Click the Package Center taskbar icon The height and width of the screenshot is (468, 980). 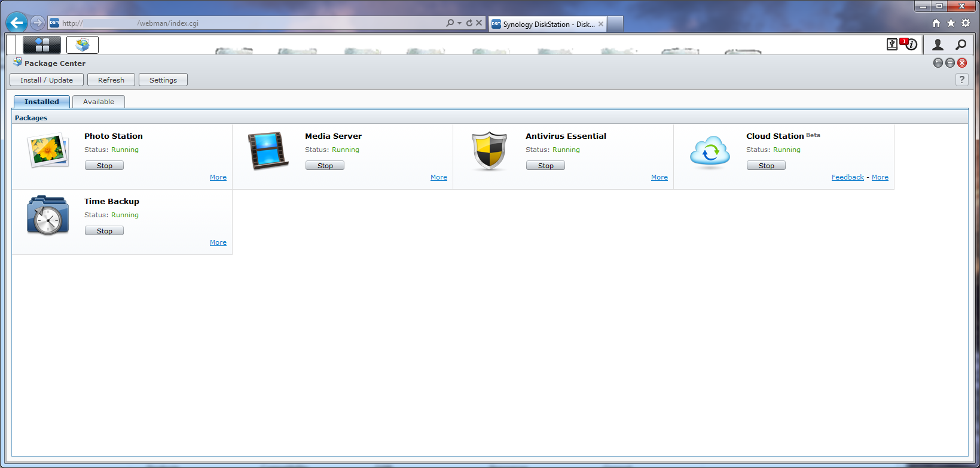[x=83, y=45]
